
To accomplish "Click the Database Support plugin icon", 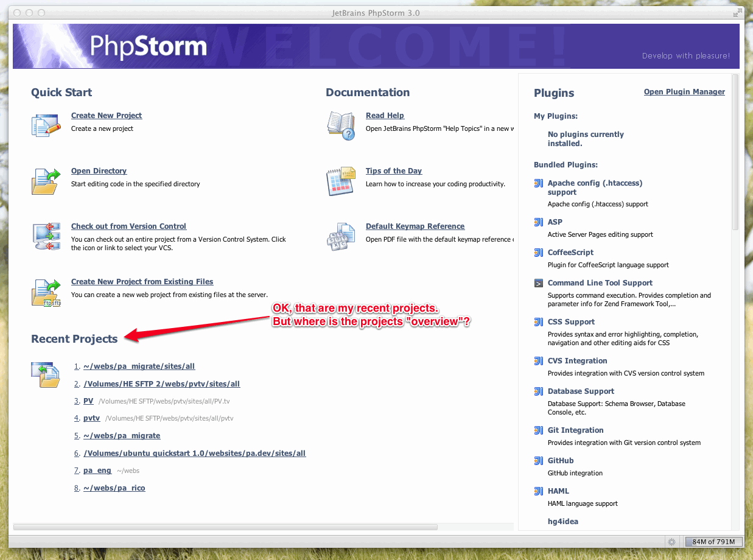I will pos(538,391).
